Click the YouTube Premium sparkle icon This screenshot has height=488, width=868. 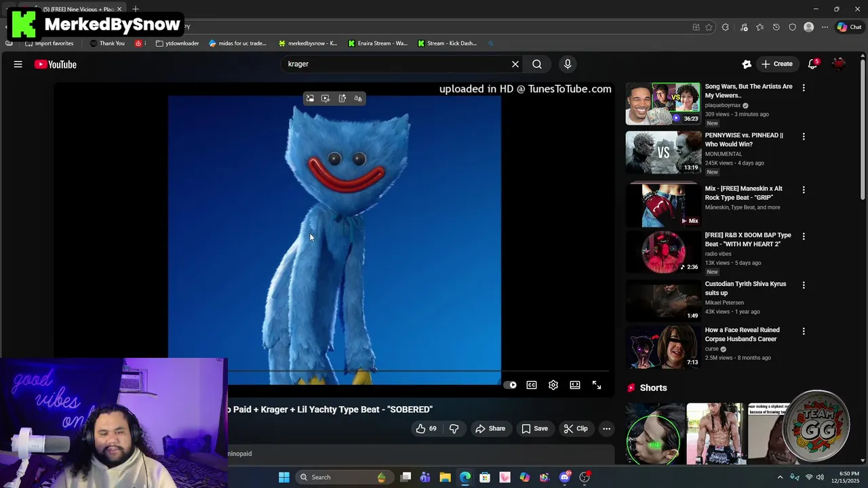tap(747, 64)
